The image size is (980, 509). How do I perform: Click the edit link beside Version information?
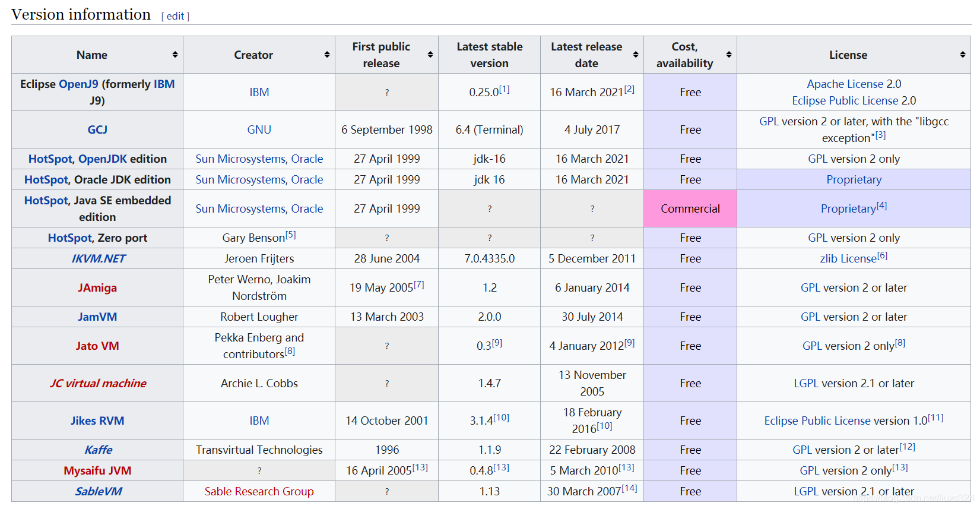(175, 16)
